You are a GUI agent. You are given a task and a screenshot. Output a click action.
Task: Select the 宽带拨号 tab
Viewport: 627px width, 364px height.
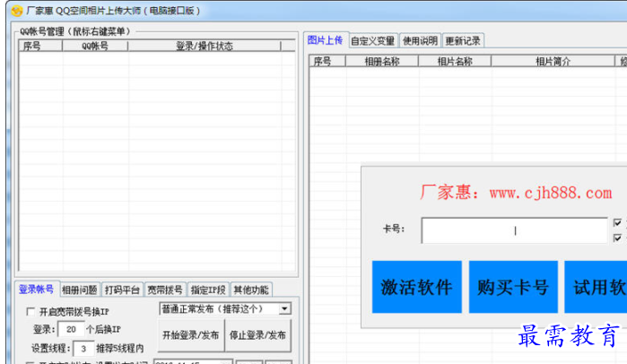coord(165,290)
